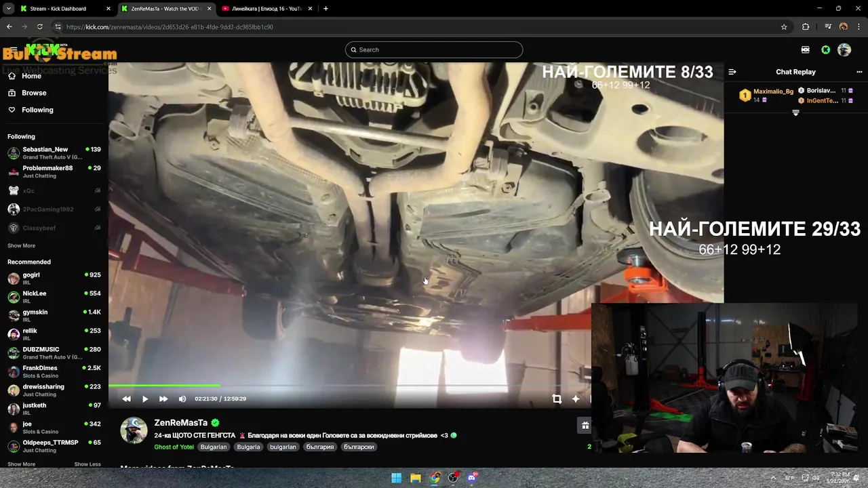Open a new browser tab
This screenshot has height=488, width=868.
[x=325, y=9]
